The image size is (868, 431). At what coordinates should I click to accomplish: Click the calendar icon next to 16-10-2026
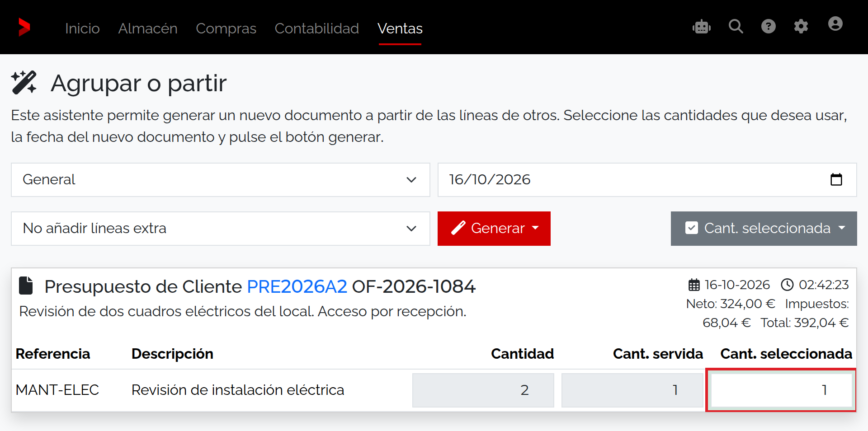pos(694,285)
